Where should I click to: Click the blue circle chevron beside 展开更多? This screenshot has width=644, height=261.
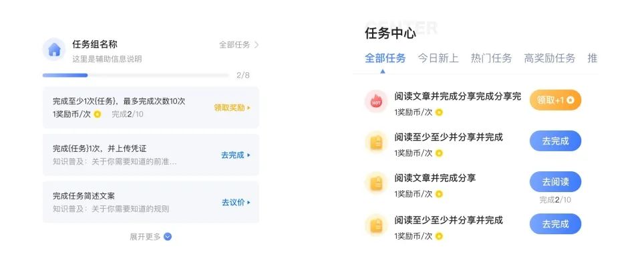click(168, 237)
